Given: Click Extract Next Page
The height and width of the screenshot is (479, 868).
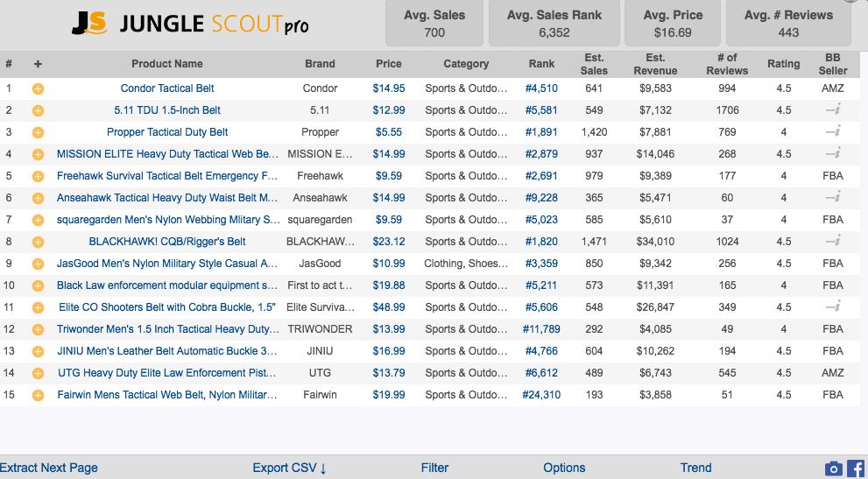Looking at the screenshot, I should click(49, 468).
